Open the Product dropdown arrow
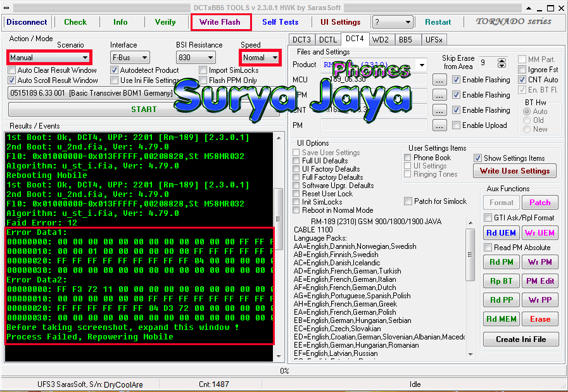568x392 pixels. tap(422, 65)
